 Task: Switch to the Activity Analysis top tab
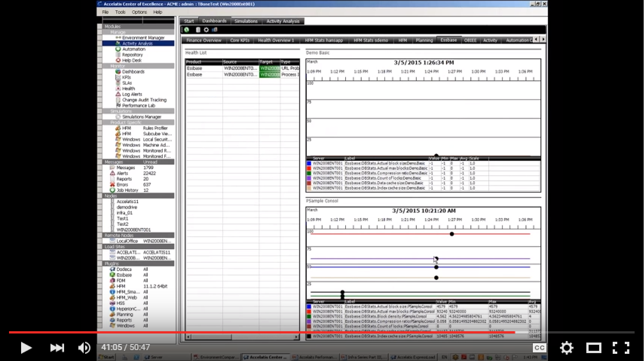283,21
